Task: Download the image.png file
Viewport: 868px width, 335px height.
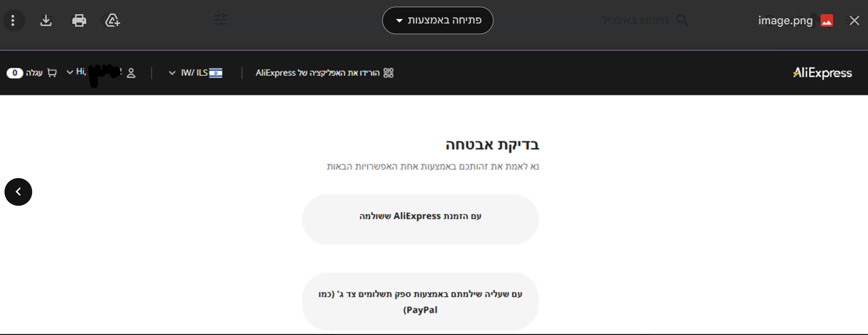Action: point(46,20)
